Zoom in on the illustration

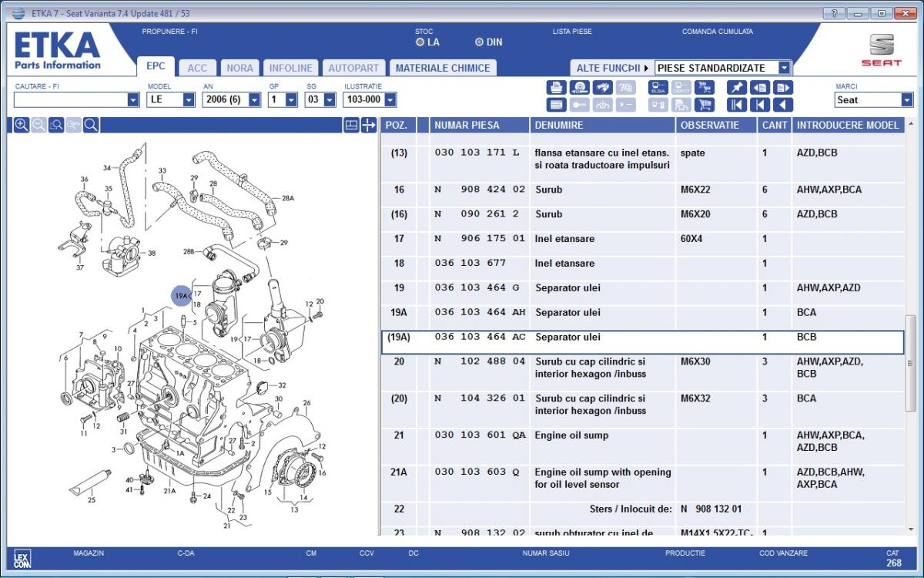coord(22,125)
